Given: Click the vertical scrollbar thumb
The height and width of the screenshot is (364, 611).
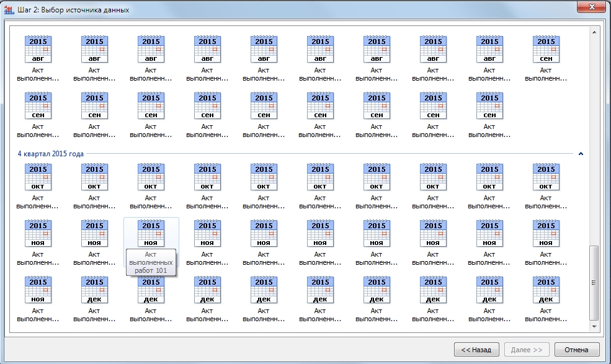Looking at the screenshot, I should click(x=594, y=283).
